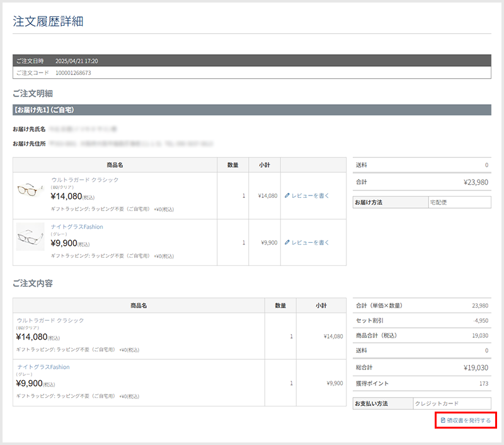504x445 pixels.
Task: Click pencil icon in ナイトグラスFashion row
Action: (287, 243)
